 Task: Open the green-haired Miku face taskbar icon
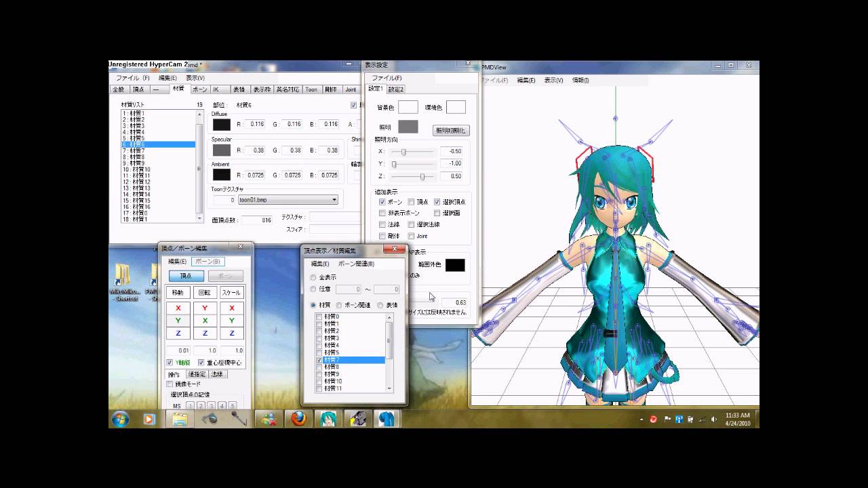pyautogui.click(x=329, y=419)
